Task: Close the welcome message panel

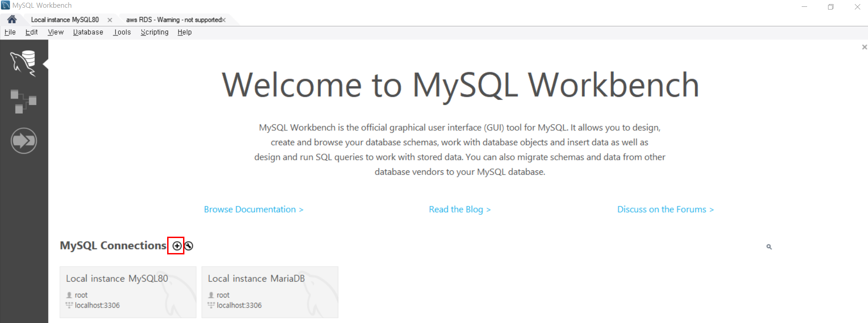Action: click(864, 47)
